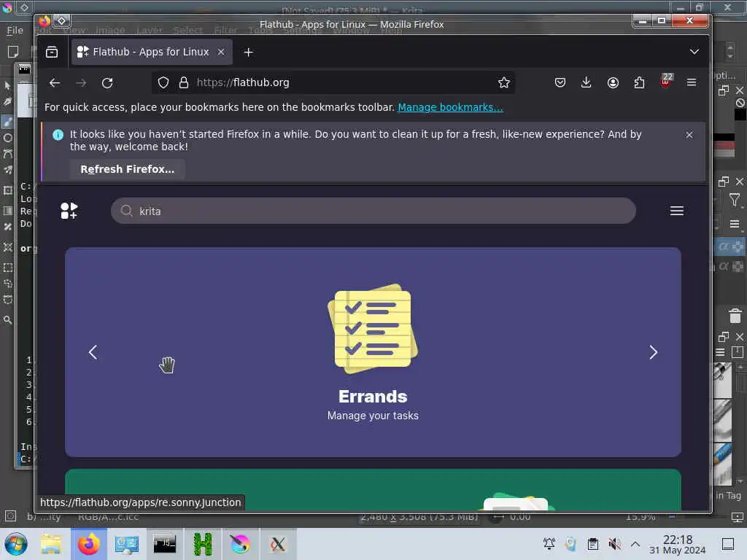Screen dimensions: 747x560
Task: Select Krita's dynamic brush tool
Action: (x=7, y=154)
